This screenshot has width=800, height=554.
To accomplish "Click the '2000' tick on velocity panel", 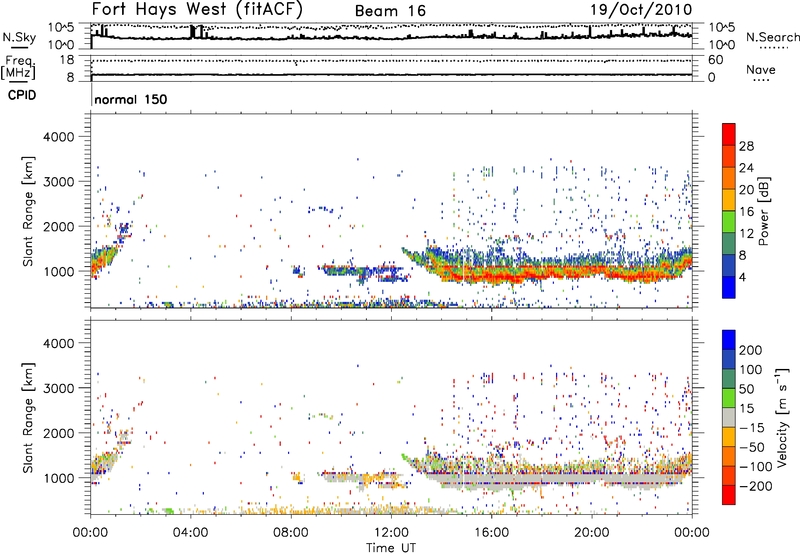I will tap(58, 433).
